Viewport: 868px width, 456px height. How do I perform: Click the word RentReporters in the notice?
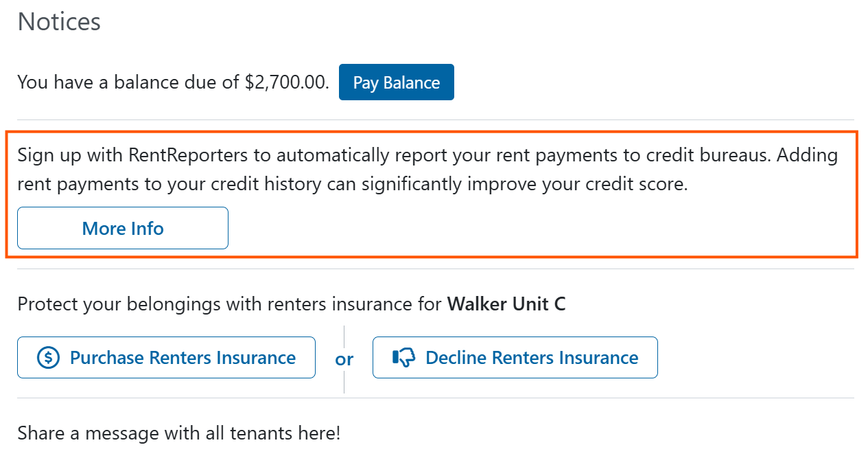click(x=188, y=155)
